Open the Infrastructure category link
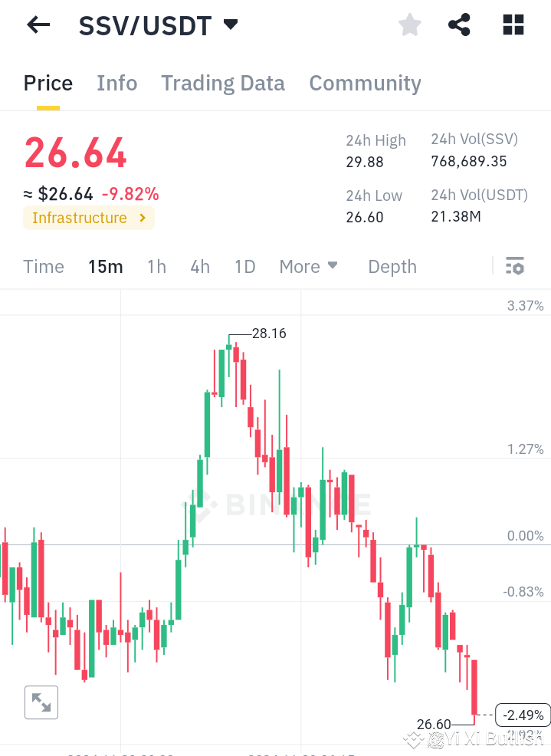The image size is (551, 756). (88, 218)
